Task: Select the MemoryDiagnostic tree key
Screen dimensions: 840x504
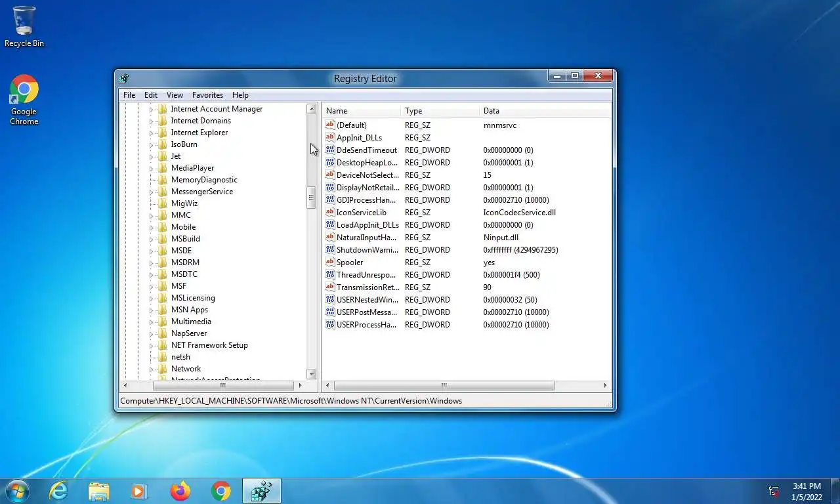Action: click(x=204, y=180)
